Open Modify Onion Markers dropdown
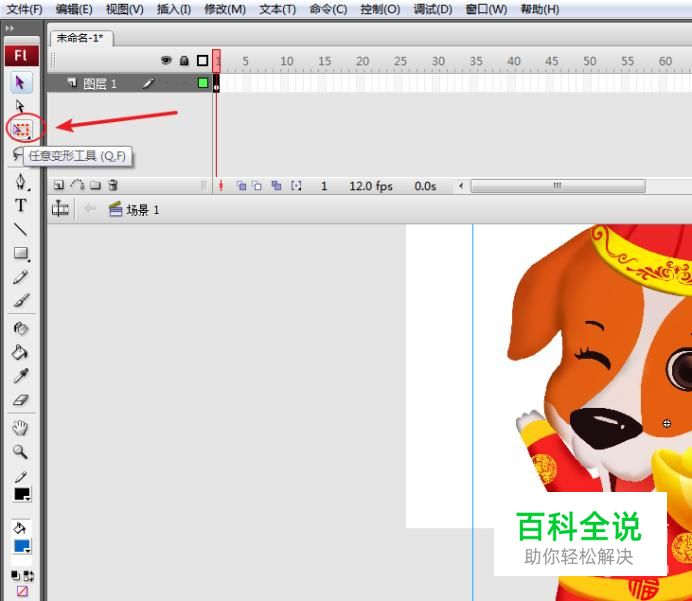 pos(296,186)
